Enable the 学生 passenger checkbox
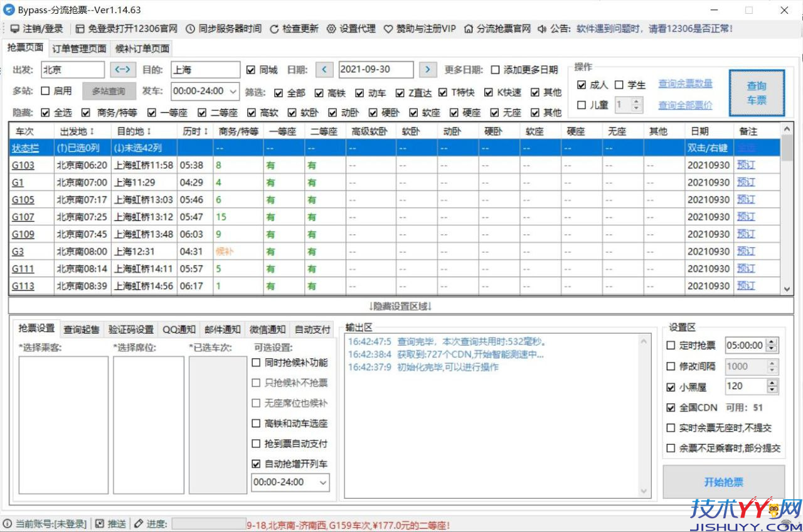This screenshot has width=803, height=532. pyautogui.click(x=619, y=84)
